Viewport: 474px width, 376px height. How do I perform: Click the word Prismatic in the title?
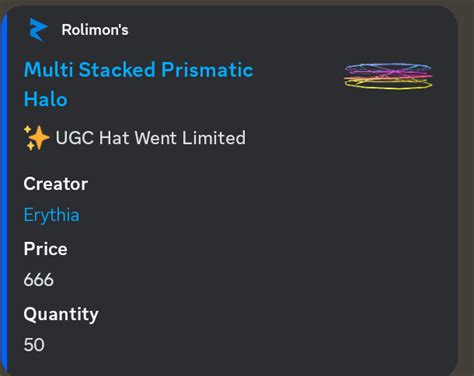[x=207, y=70]
